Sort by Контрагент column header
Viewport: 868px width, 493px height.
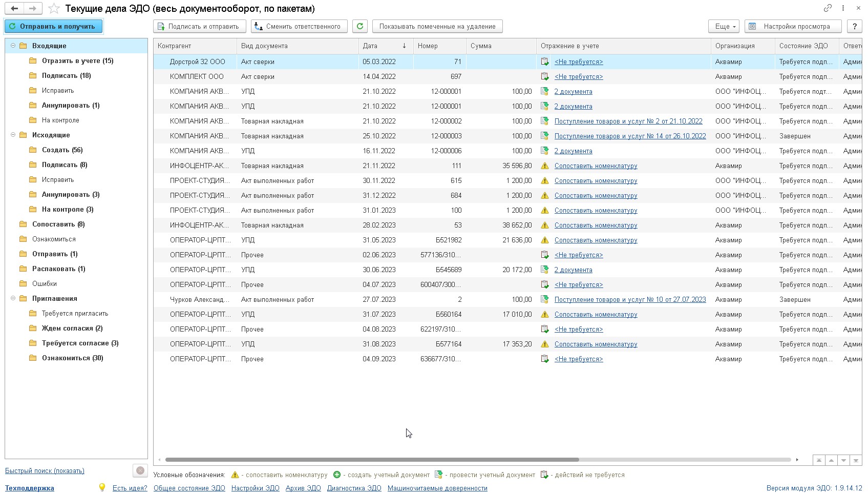pos(195,46)
